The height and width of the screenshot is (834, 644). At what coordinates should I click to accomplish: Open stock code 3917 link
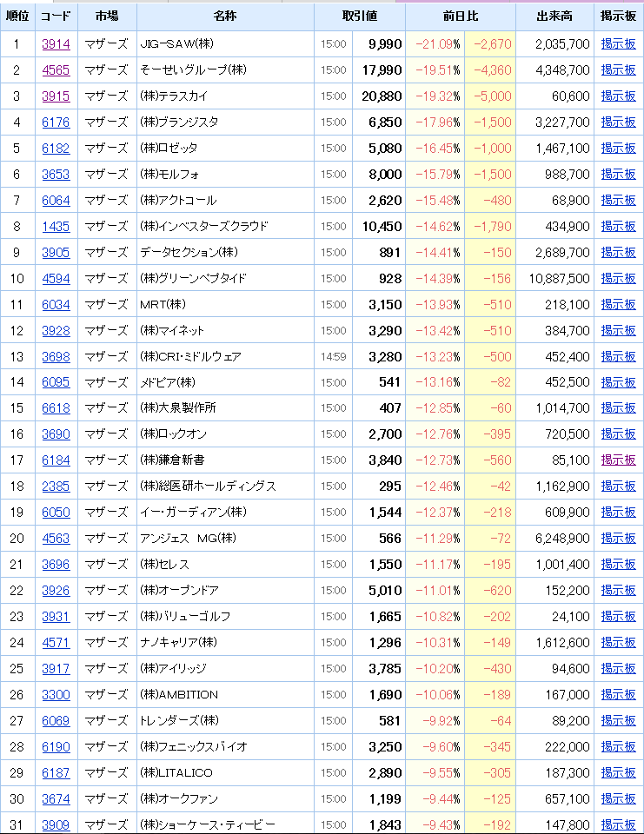click(56, 669)
